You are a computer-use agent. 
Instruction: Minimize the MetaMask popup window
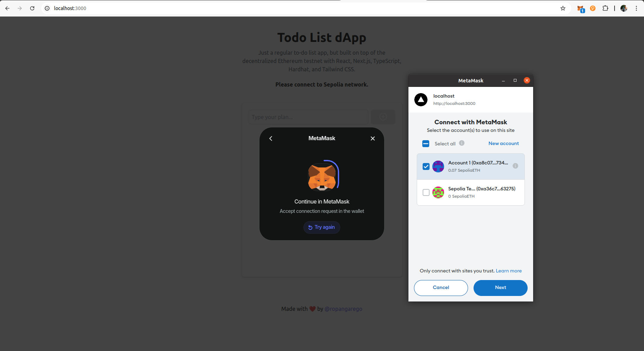coord(503,81)
